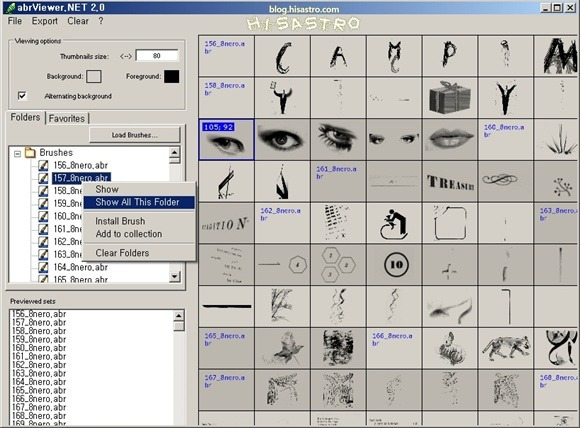
Task: Select the lips brush thumbnail
Action: click(450, 139)
